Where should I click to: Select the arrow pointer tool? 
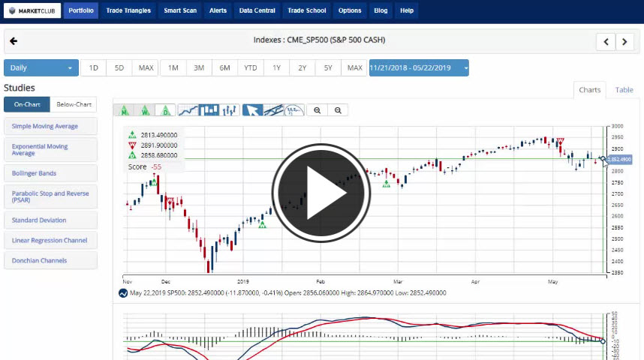tap(253, 110)
